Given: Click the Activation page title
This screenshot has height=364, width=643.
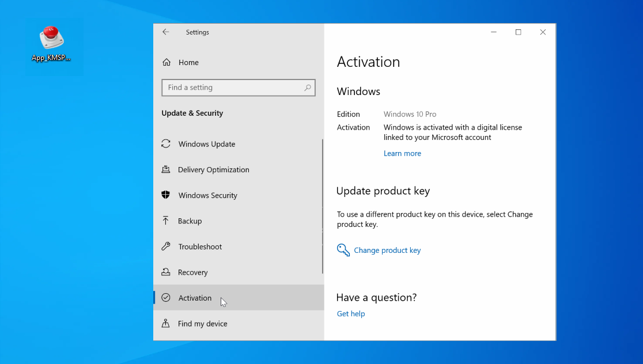Looking at the screenshot, I should (x=368, y=62).
